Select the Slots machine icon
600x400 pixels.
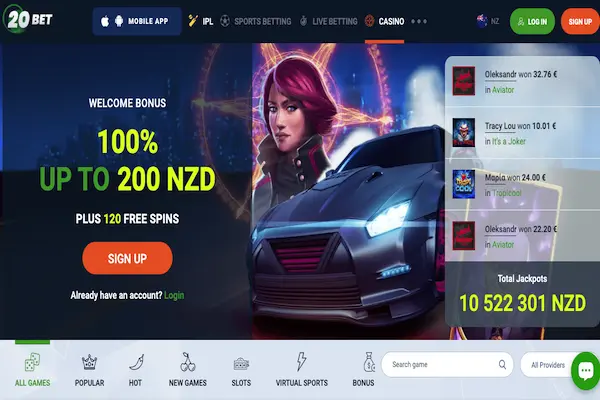(241, 363)
